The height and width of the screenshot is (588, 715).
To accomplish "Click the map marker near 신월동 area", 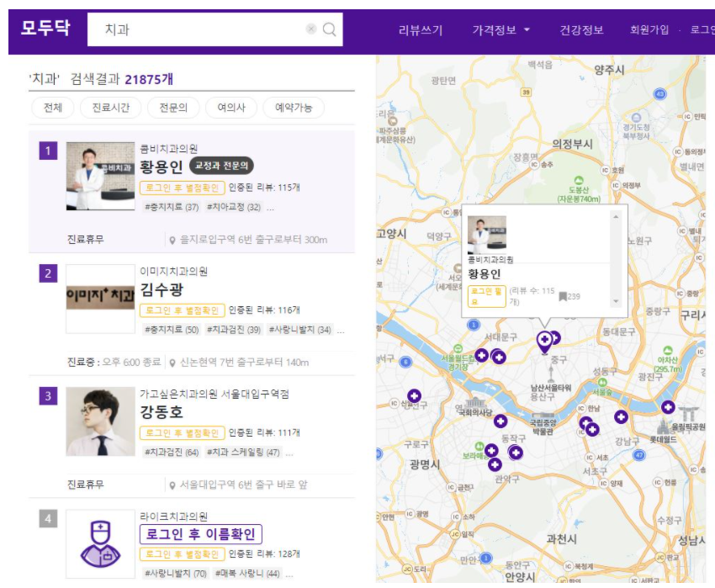I will click(x=414, y=395).
